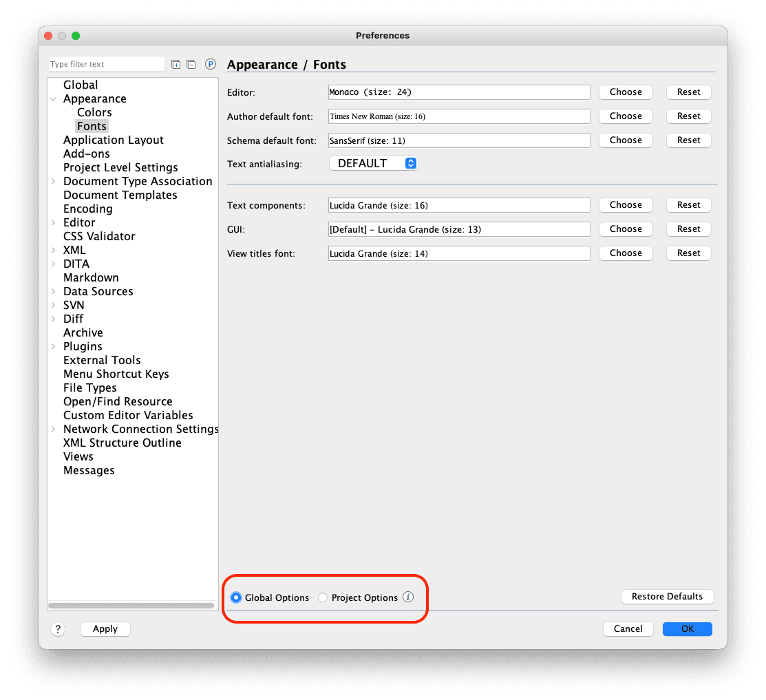Expand the Document Type Association node

(54, 182)
